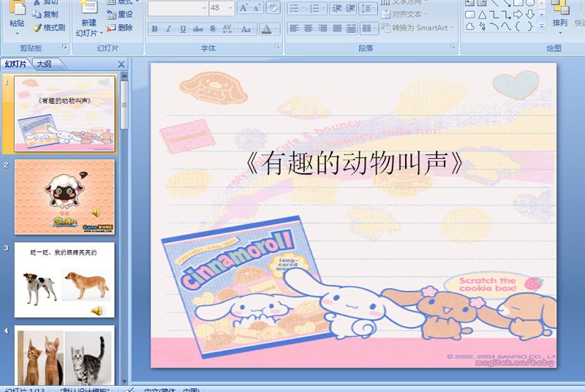Click the Paste (粘贴) button
The image size is (585, 392).
click(17, 17)
